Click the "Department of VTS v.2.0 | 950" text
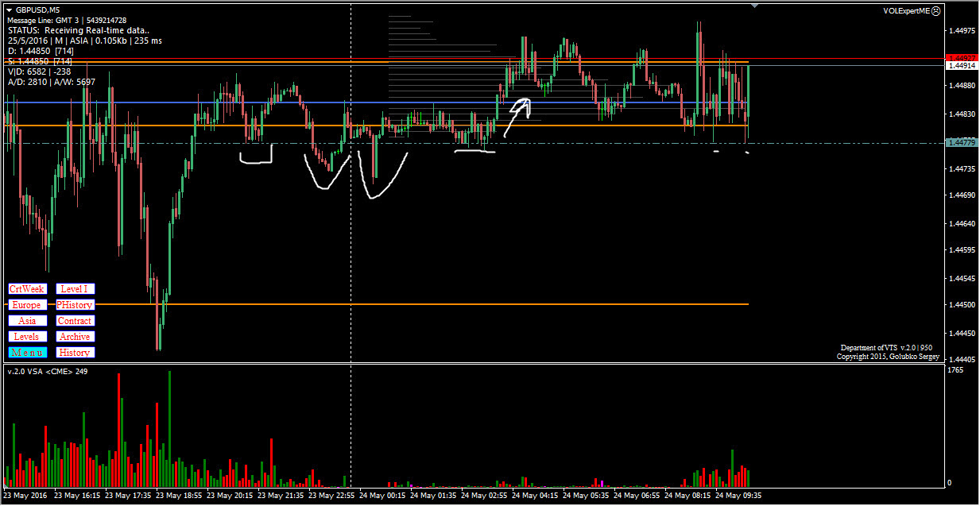Image resolution: width=980 pixels, height=506 pixels. coord(886,348)
